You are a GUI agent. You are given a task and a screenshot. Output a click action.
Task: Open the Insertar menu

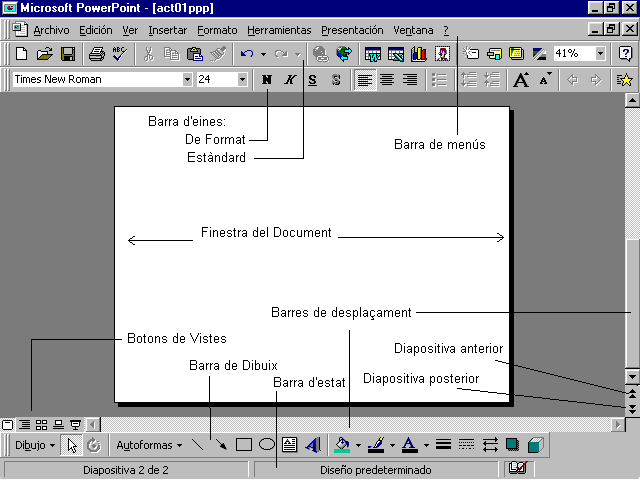[167, 30]
